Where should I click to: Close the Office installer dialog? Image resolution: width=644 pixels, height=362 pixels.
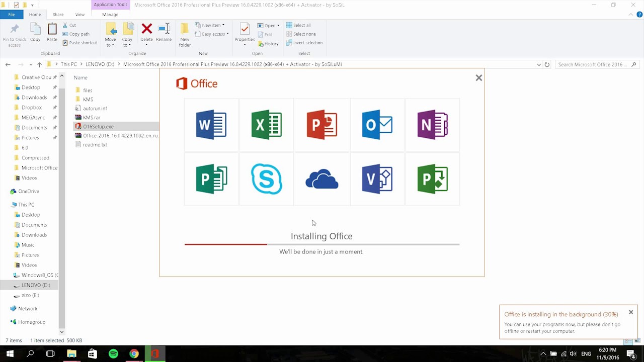479,78
